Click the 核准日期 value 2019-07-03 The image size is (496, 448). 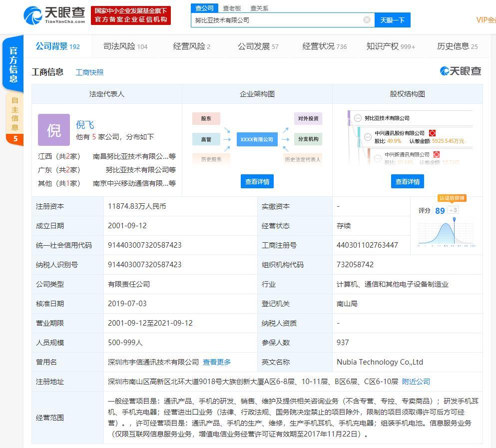tap(127, 304)
